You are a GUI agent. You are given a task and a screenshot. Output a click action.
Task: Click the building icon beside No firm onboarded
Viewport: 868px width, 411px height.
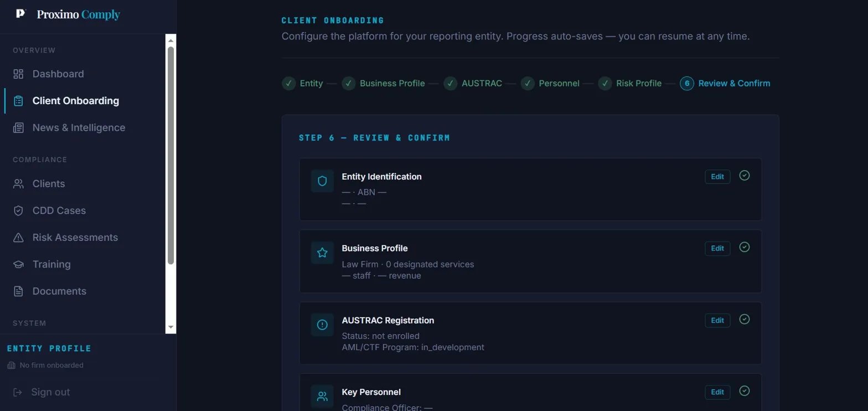[x=11, y=366]
